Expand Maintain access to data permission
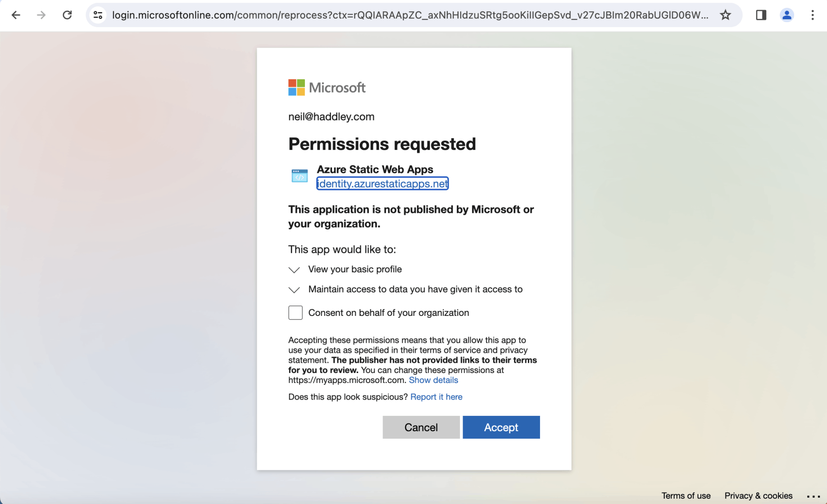 pyautogui.click(x=294, y=290)
